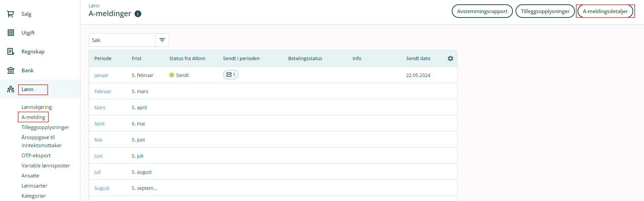Image resolution: width=644 pixels, height=201 pixels.
Task: Sort table by Frist column header
Action: pyautogui.click(x=137, y=58)
